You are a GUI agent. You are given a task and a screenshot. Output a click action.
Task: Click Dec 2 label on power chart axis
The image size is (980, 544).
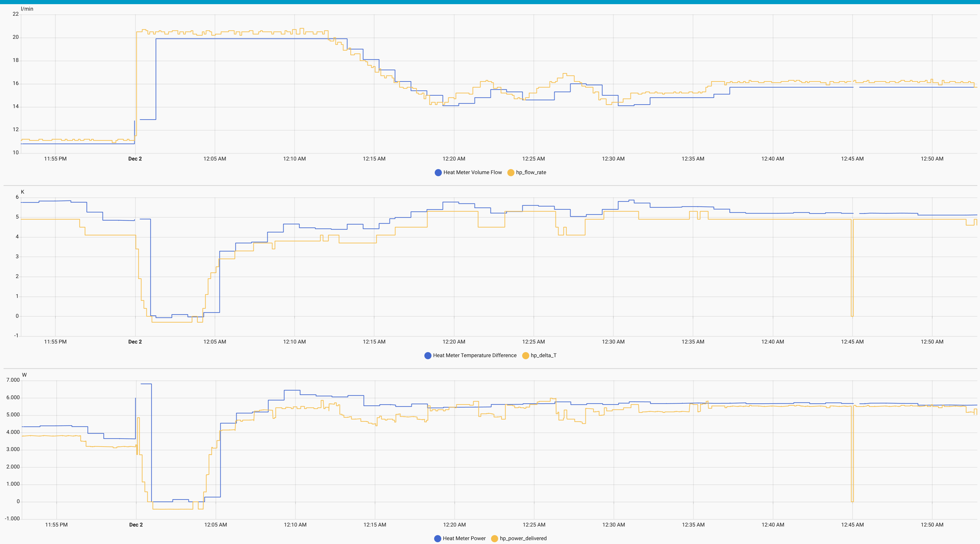coord(136,525)
